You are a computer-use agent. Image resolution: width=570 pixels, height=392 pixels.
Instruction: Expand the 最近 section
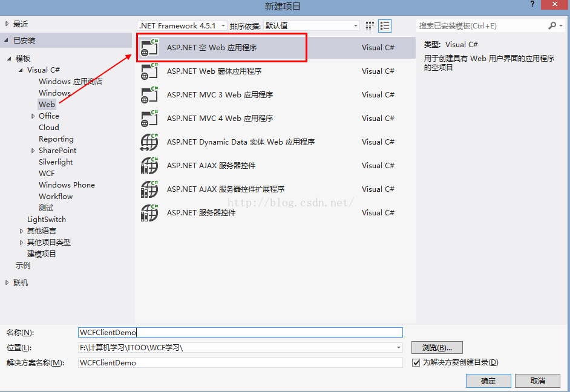[7, 24]
